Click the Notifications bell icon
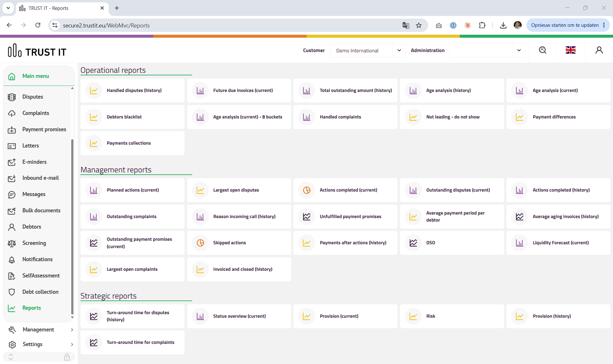 (12, 260)
